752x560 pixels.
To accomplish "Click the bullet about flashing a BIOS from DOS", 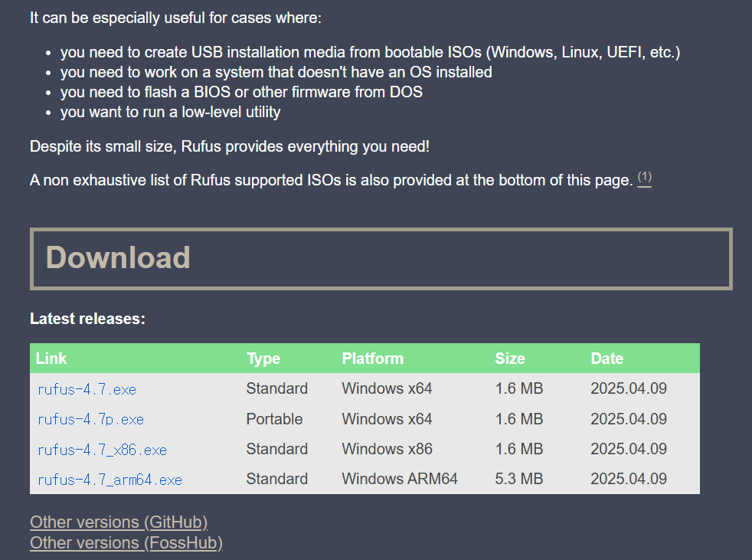I will [x=241, y=92].
